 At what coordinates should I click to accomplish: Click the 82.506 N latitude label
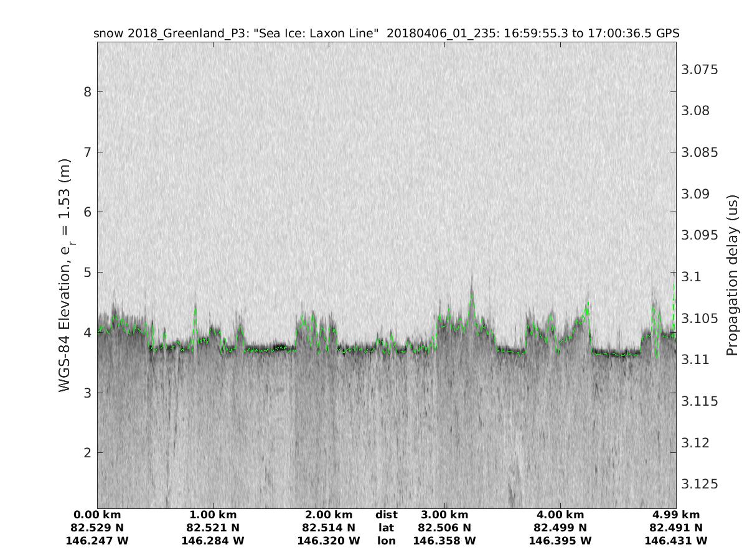tap(444, 528)
